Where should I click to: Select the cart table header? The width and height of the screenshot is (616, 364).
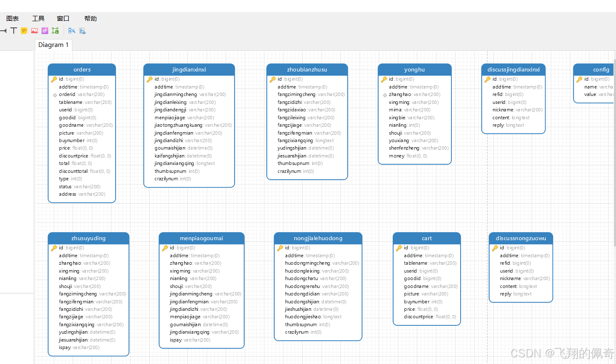click(427, 238)
